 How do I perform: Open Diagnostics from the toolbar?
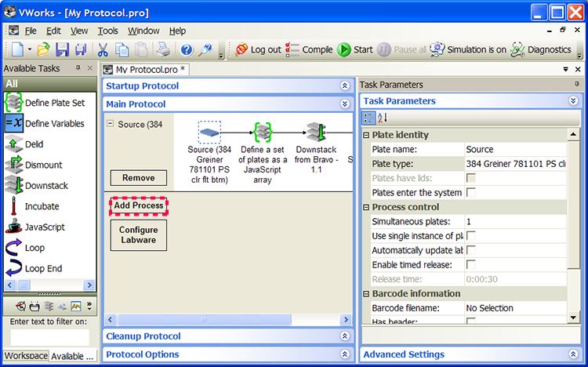tap(541, 49)
